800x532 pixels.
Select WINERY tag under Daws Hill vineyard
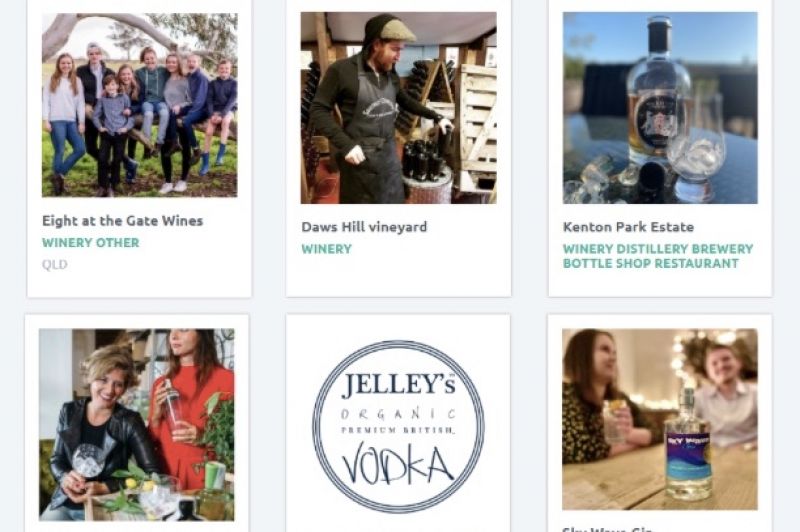click(x=326, y=249)
